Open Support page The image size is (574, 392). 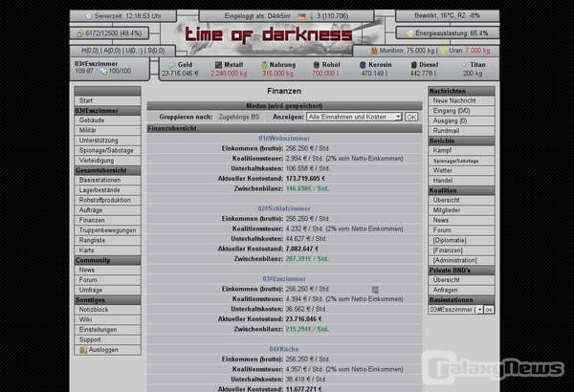click(107, 339)
